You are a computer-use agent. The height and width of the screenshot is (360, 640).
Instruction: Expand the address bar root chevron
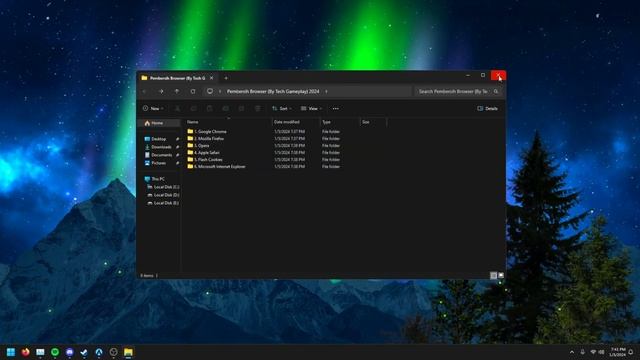(220, 91)
